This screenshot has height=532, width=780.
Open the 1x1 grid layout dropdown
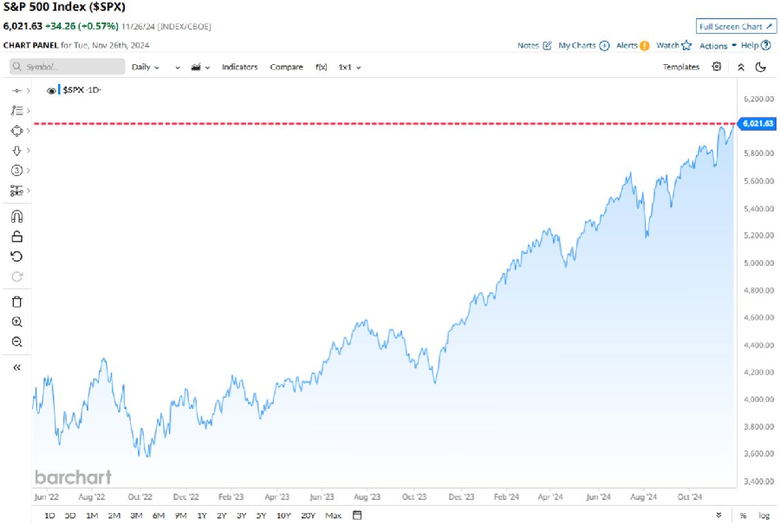pyautogui.click(x=349, y=67)
